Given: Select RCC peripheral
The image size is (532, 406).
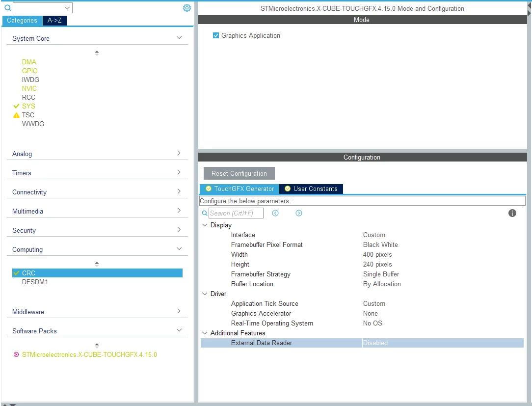Looking at the screenshot, I should (x=28, y=97).
